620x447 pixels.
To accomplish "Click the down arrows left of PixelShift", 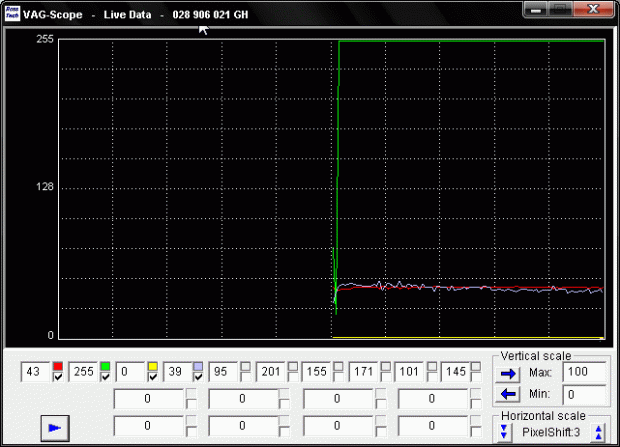I will (506, 432).
